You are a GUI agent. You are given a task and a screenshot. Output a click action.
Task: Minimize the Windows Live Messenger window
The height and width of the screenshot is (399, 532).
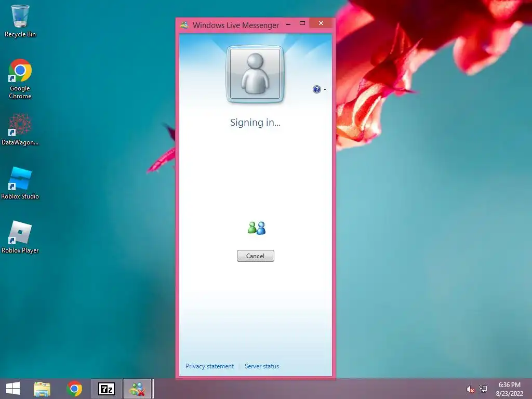click(288, 24)
